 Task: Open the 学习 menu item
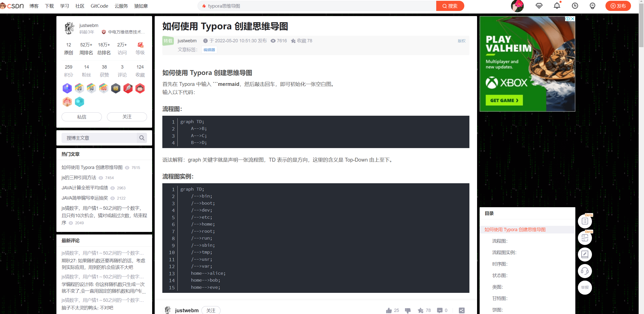[x=65, y=6]
